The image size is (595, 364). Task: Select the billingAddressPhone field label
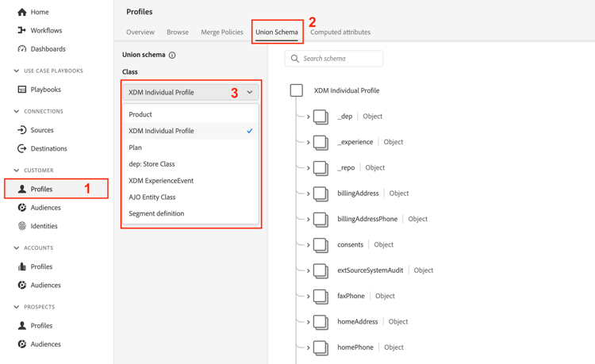367,219
